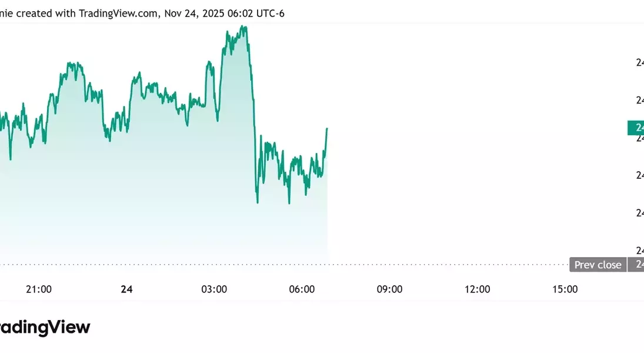Click the 03:00 time axis label
Screen dimensions: 644x353
[214, 289]
